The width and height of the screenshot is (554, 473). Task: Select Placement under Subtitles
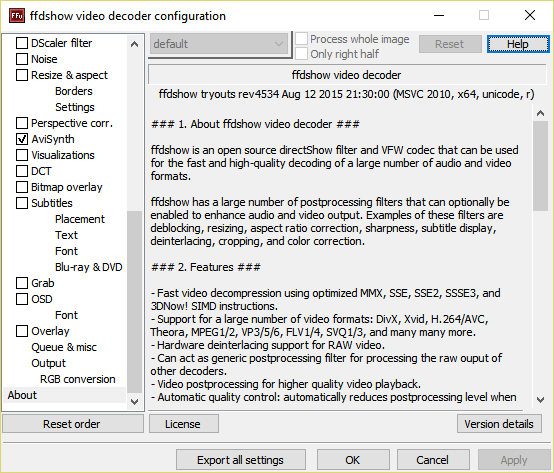[x=80, y=219]
